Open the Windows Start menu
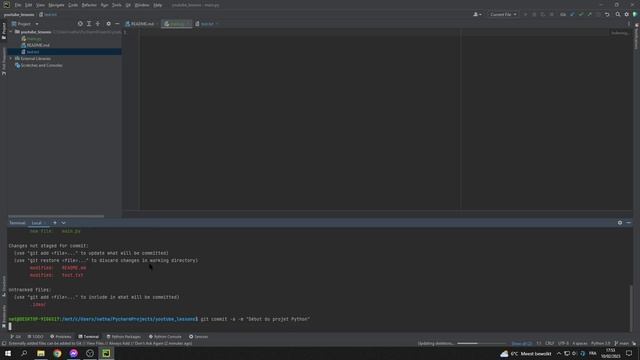640x360 pixels. (x=8, y=353)
